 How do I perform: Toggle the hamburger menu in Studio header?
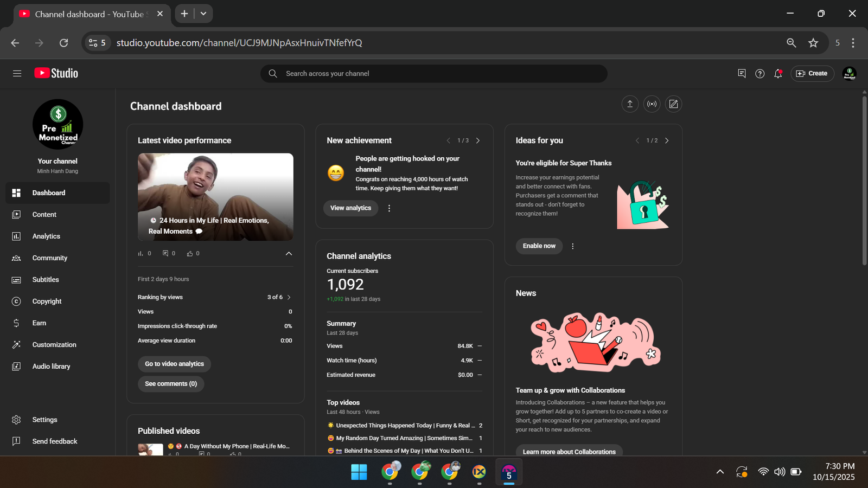17,74
